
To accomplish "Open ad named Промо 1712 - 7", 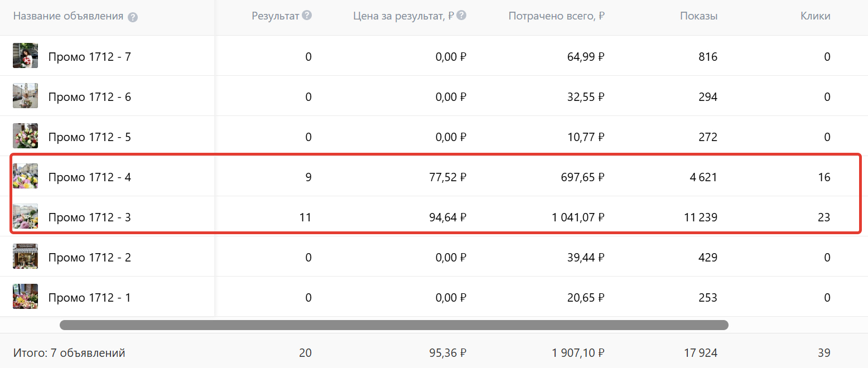I will [x=89, y=56].
